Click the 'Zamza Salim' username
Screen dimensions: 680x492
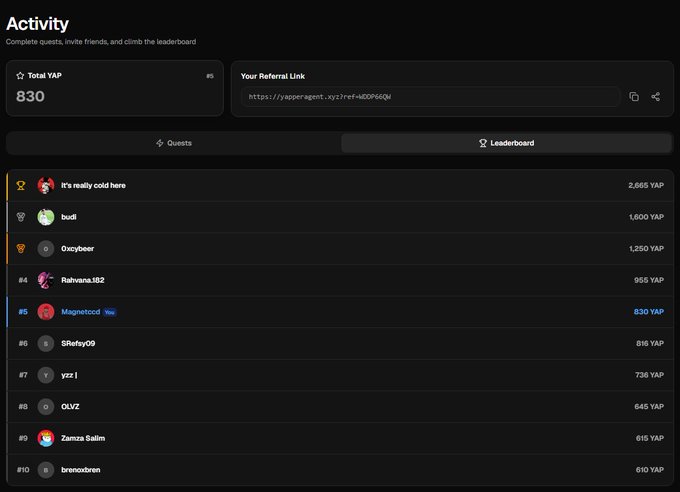coord(83,438)
